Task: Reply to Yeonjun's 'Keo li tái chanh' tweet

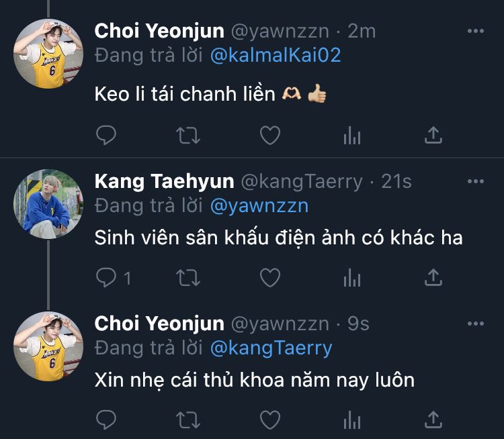Action: 106,136
